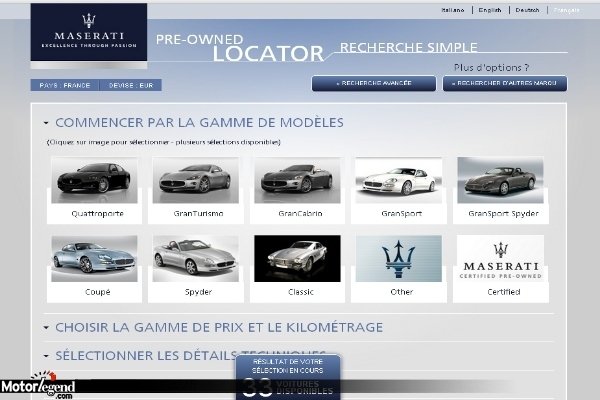Click the Pre-Owned Locator title

click(240, 48)
